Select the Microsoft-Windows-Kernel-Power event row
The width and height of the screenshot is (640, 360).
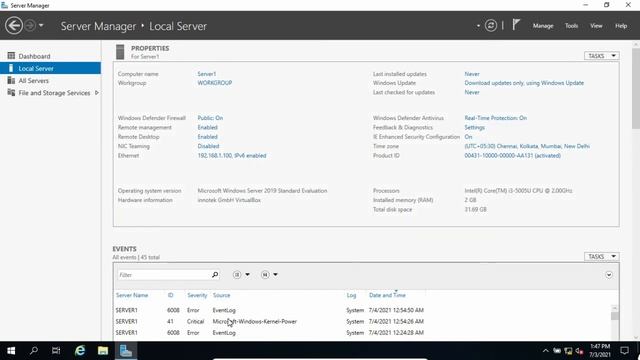coord(363,322)
